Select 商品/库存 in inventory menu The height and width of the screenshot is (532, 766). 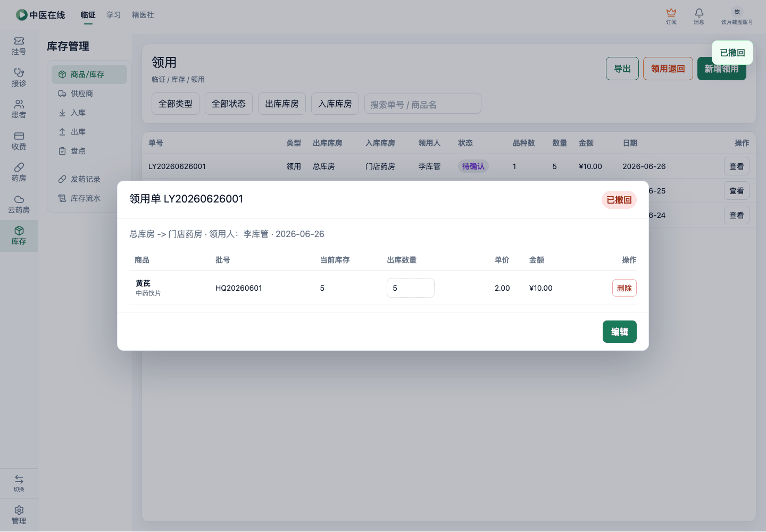89,74
